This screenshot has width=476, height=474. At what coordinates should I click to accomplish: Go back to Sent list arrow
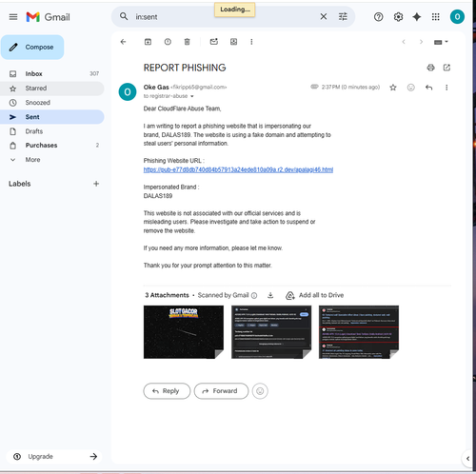click(x=124, y=42)
